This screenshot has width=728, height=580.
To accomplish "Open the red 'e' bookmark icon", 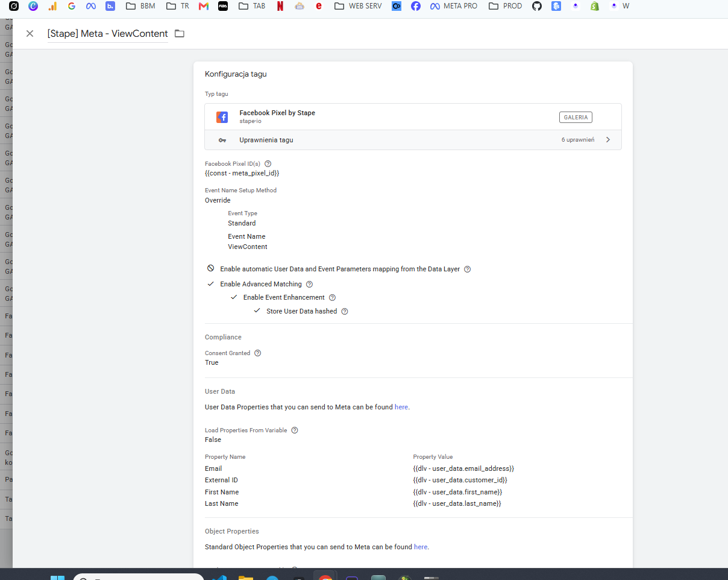I will 319,6.
